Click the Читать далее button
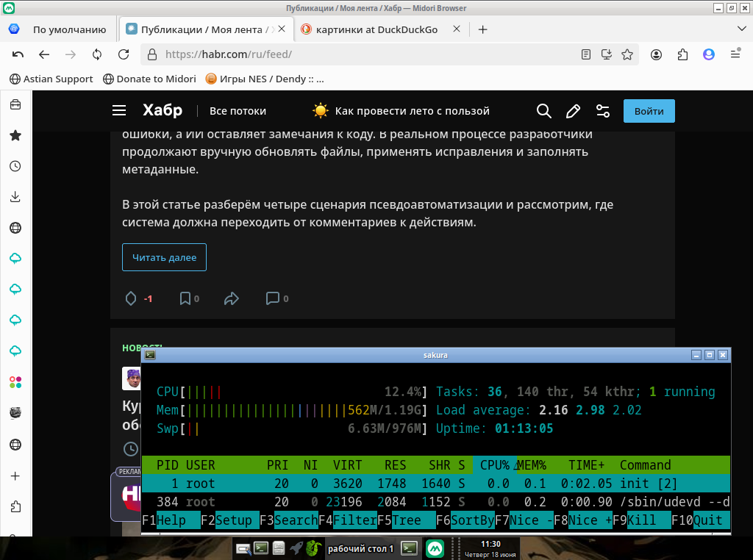The height and width of the screenshot is (560, 753). pos(164,257)
